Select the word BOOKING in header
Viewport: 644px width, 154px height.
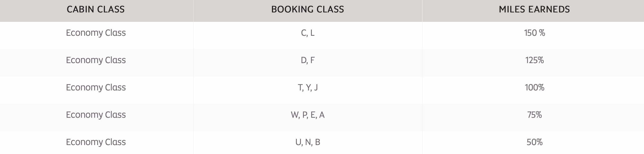(x=289, y=9)
